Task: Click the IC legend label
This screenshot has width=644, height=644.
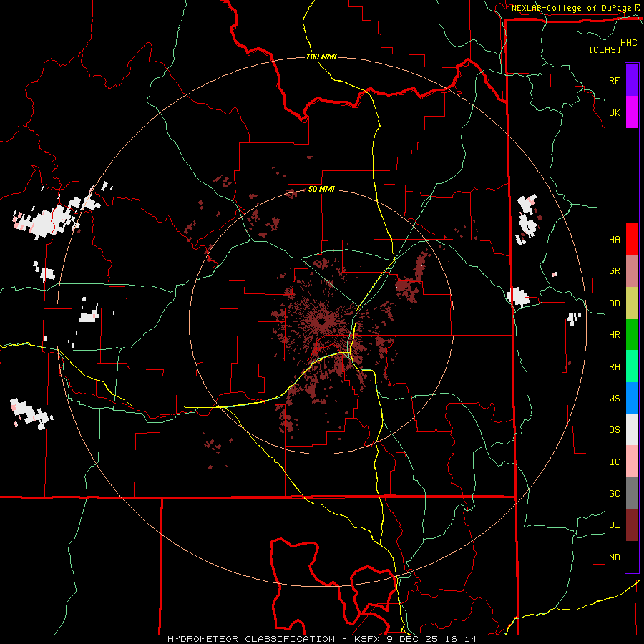Action: pyautogui.click(x=614, y=462)
